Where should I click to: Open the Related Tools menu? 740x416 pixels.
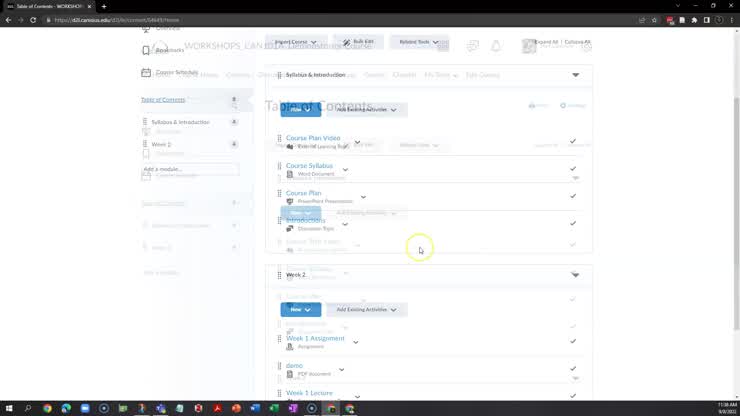click(x=413, y=42)
